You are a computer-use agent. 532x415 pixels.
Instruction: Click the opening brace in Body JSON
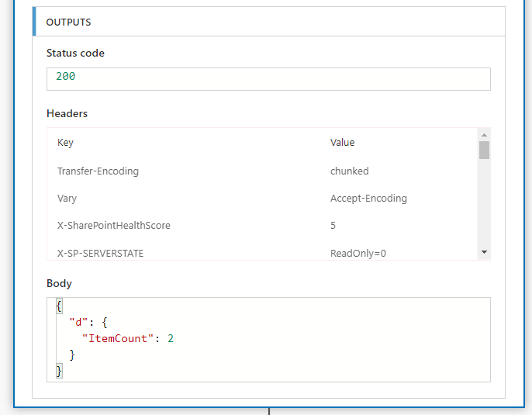[x=59, y=306]
